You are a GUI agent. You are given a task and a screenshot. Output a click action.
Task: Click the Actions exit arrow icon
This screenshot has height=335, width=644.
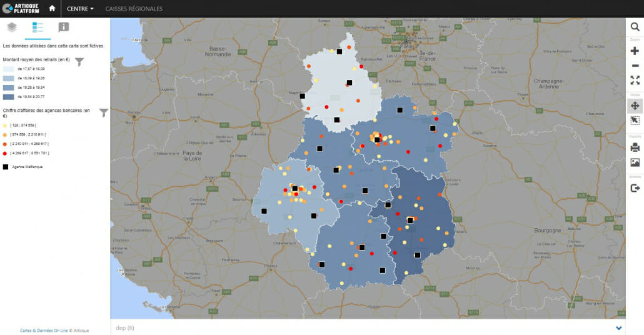[635, 188]
